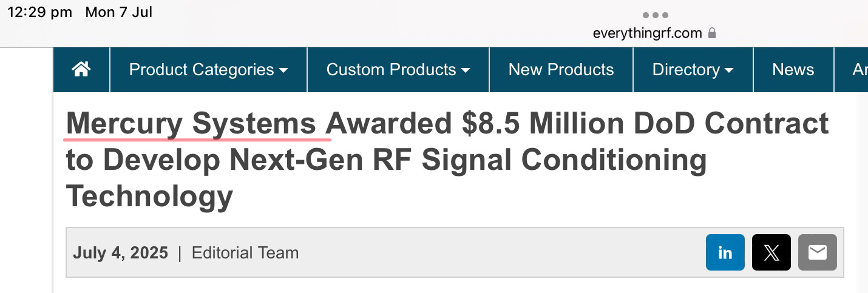Open the News menu item
This screenshot has height=293, width=868.
793,70
